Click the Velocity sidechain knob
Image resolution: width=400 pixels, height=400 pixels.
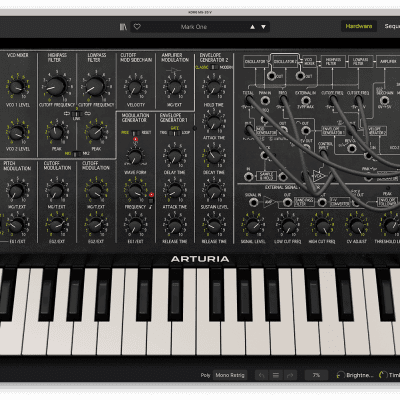[x=135, y=87]
